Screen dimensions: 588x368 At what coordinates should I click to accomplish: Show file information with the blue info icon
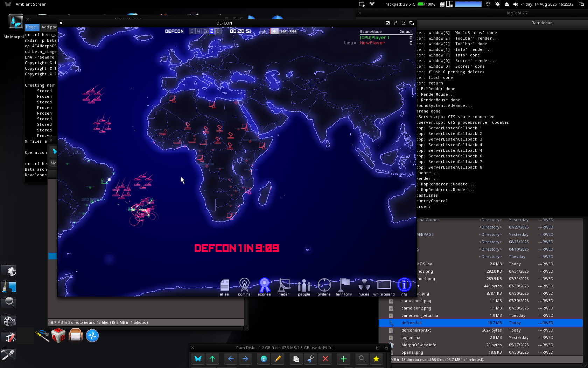[264, 359]
